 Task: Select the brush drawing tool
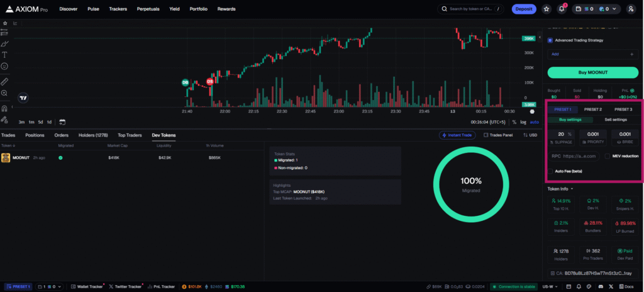tap(4, 43)
